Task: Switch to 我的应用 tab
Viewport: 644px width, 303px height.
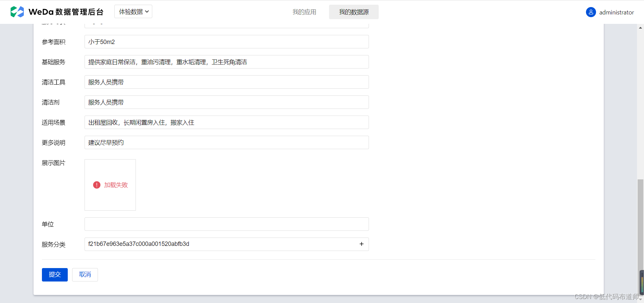Action: pyautogui.click(x=304, y=12)
